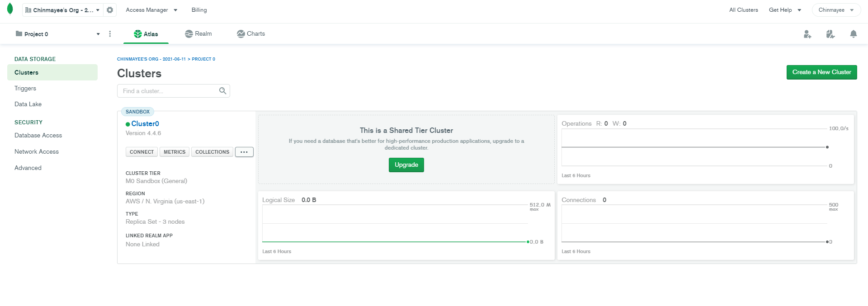The height and width of the screenshot is (306, 868).
Task: Click the COLLECTIONS button for Cluster0
Action: (x=212, y=152)
